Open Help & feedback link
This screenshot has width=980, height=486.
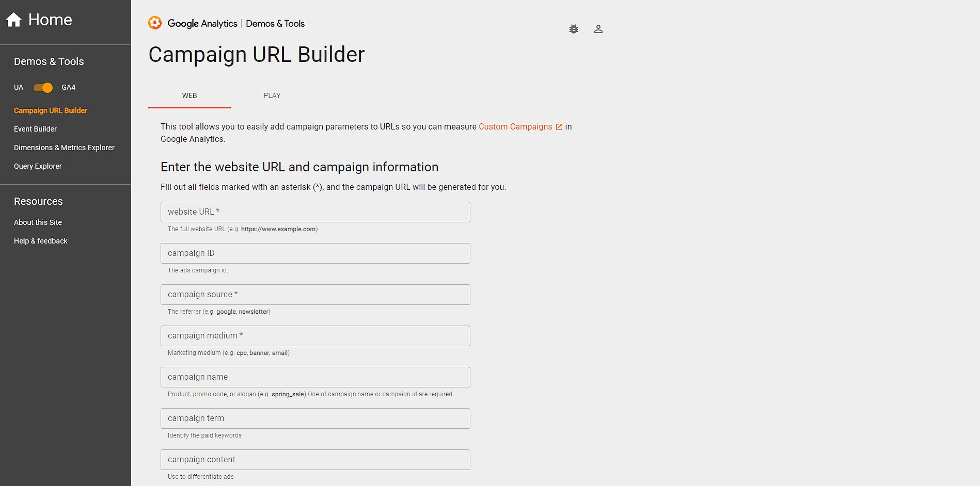coord(41,241)
